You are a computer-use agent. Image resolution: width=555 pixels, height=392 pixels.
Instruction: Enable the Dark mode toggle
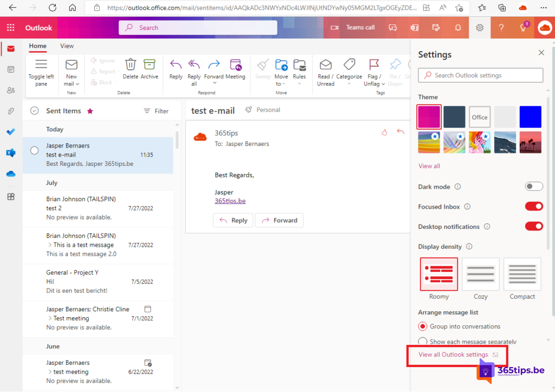coord(533,187)
